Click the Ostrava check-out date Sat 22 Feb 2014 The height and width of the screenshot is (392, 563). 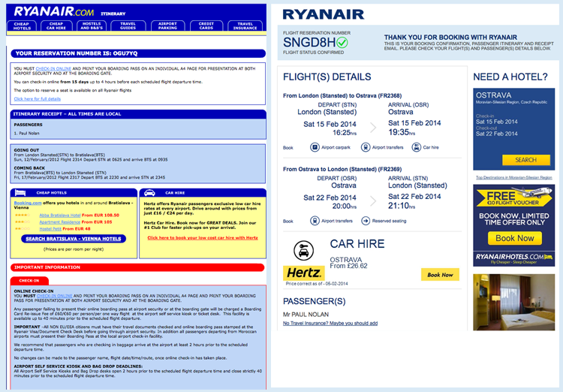[497, 134]
